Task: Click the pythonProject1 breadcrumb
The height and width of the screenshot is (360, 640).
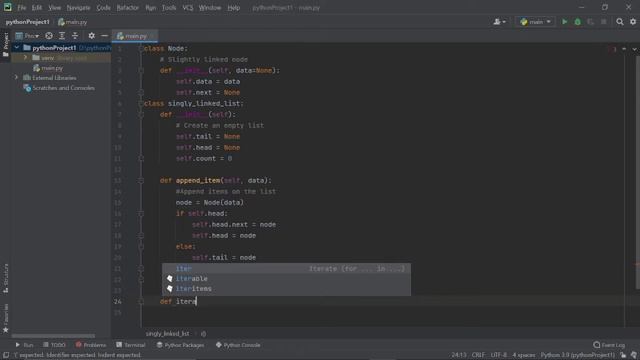Action: [x=27, y=22]
